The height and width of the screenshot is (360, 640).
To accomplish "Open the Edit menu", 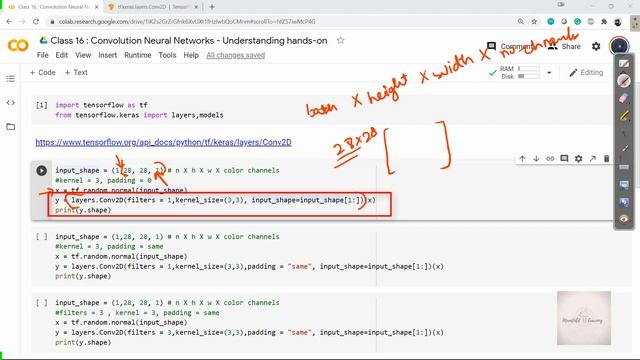I will (x=62, y=55).
